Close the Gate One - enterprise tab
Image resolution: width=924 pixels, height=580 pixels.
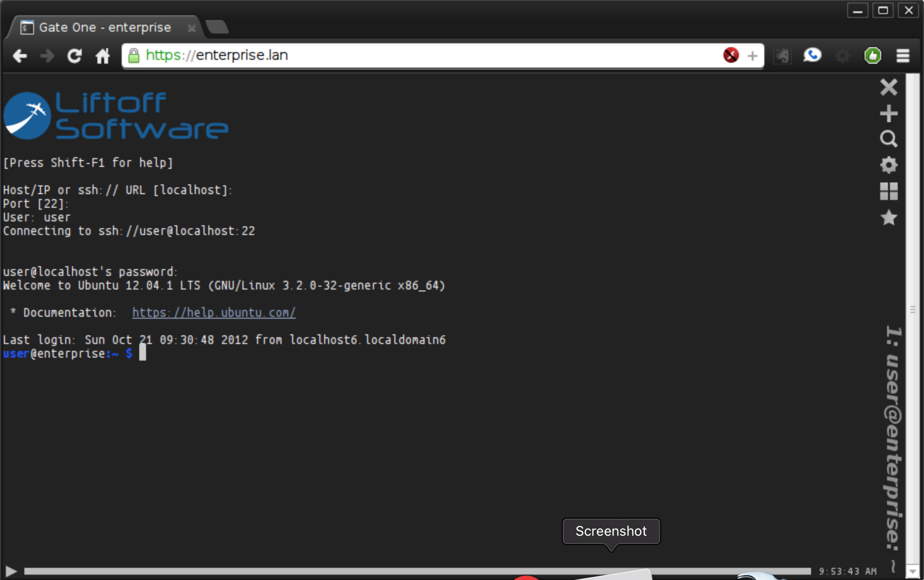tap(191, 28)
